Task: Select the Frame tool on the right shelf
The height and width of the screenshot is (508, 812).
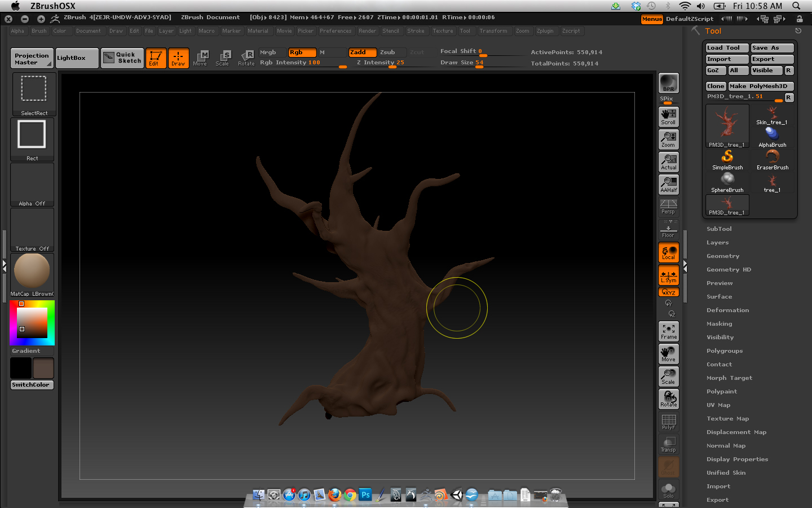Action: click(x=668, y=331)
